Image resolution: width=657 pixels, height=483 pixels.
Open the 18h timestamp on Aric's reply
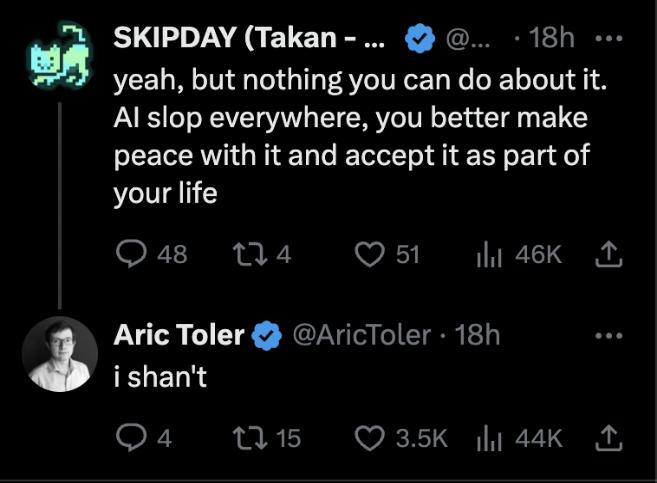(x=477, y=335)
